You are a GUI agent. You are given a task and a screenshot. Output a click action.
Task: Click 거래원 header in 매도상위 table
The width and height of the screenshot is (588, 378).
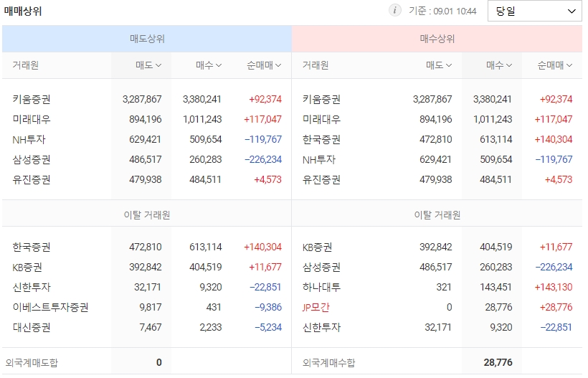tap(26, 65)
